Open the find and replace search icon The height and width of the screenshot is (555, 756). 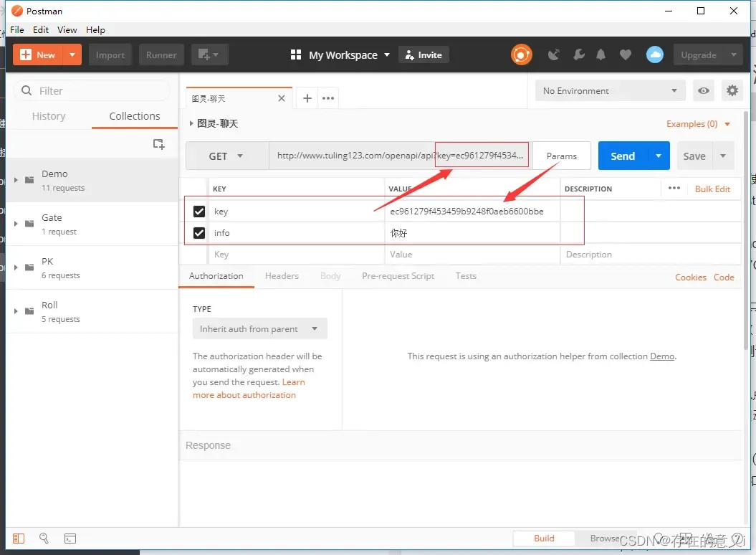coord(44,539)
